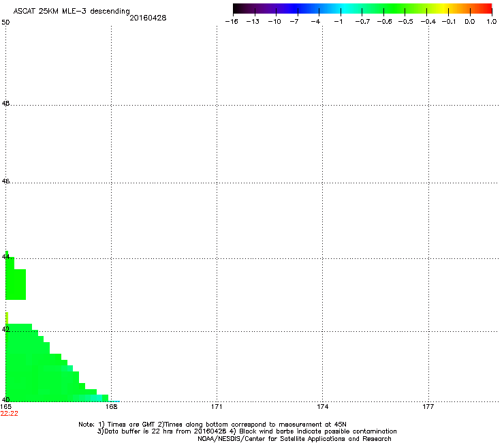Screen dimensions: 504x443
Task: Click the -0.6 color bar label
Action: [x=384, y=22]
